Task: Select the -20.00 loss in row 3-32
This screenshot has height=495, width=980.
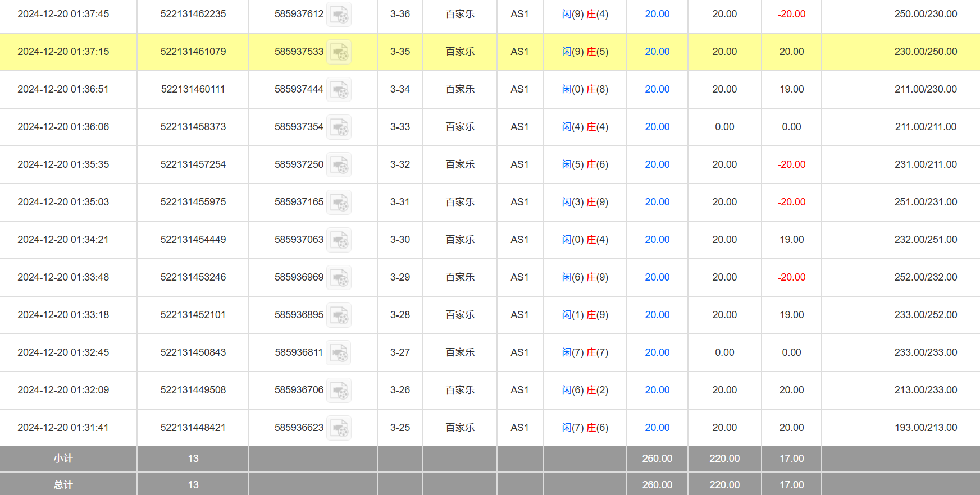Action: [x=791, y=164]
